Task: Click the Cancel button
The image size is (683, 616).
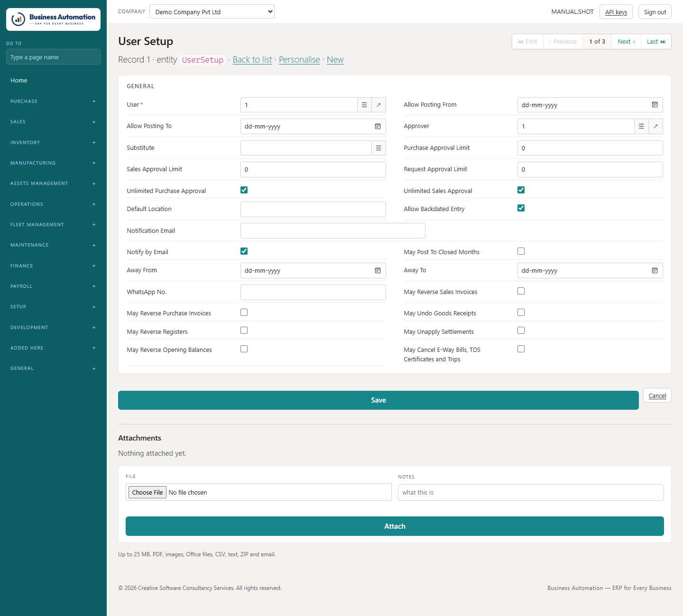Action: click(x=657, y=395)
